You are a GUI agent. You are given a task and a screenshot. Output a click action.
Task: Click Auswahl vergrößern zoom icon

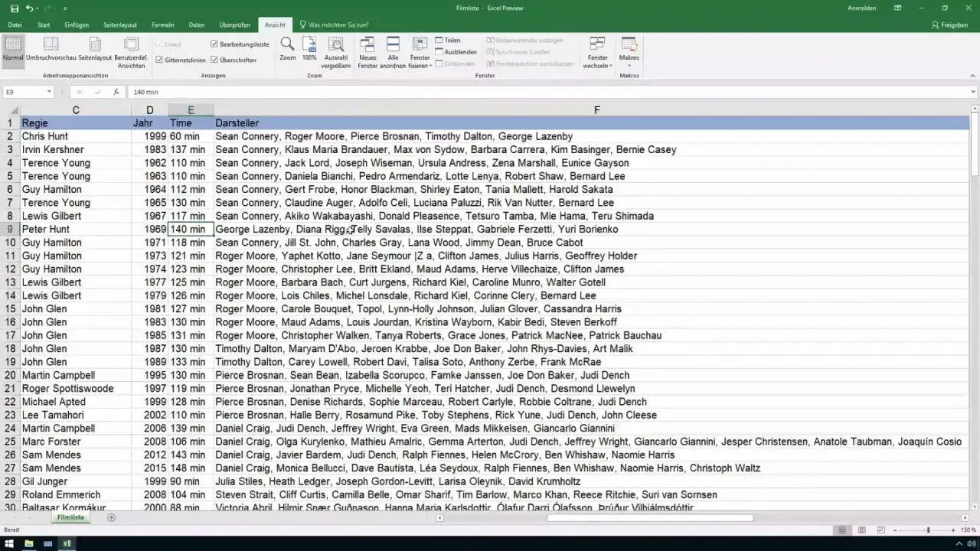[x=337, y=52]
